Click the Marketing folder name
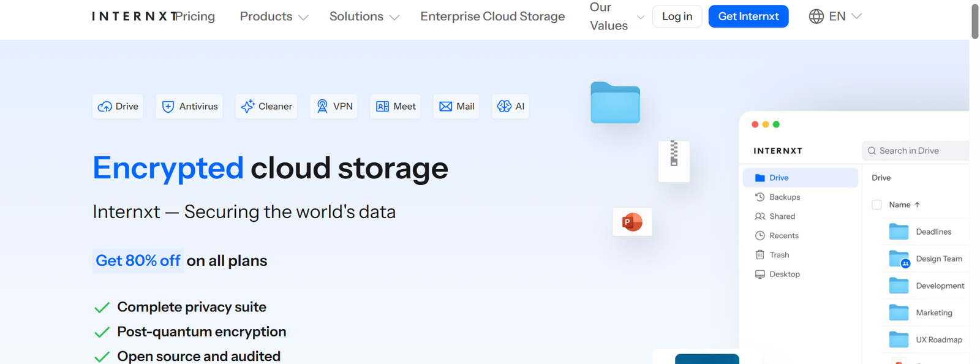 point(934,313)
